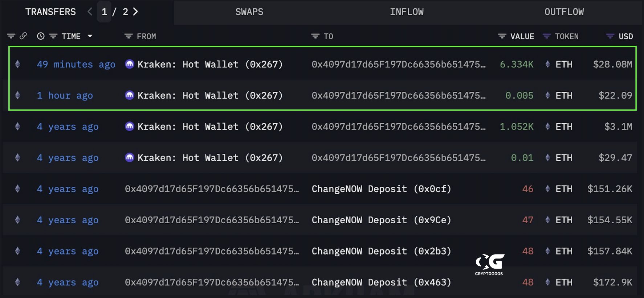
Task: Open recipient address in the $28.08M row
Action: 398,64
